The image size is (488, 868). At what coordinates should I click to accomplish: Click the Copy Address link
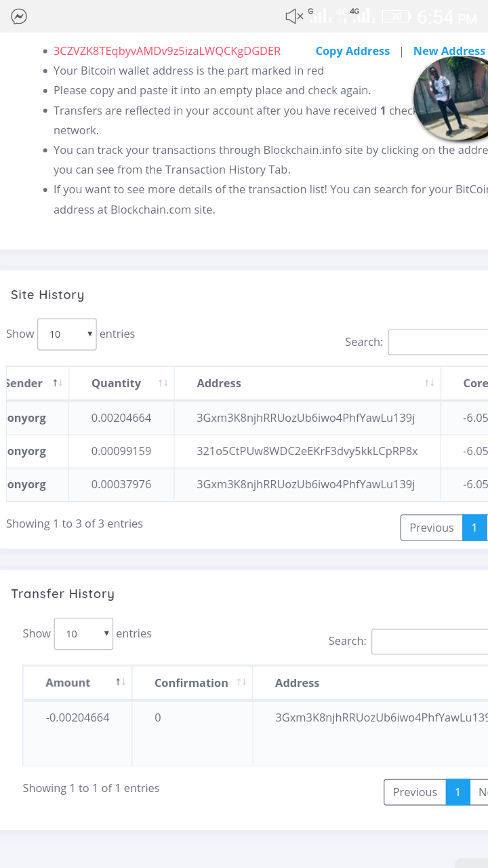[x=352, y=51]
